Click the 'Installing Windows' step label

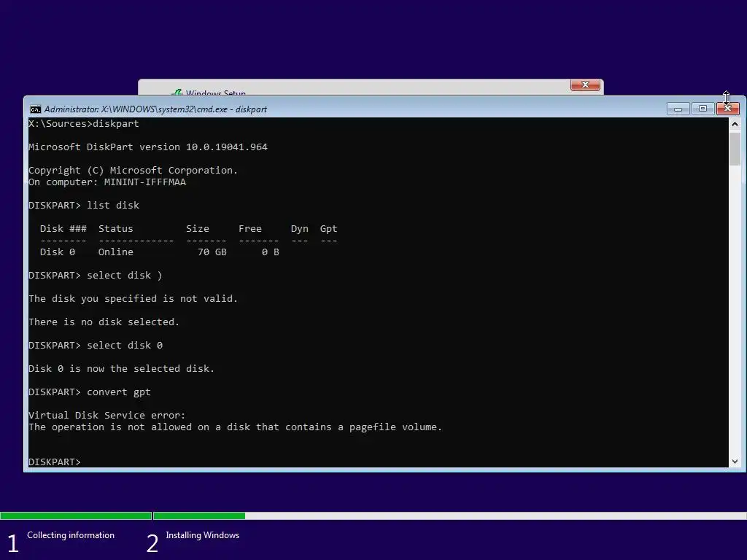tap(203, 535)
